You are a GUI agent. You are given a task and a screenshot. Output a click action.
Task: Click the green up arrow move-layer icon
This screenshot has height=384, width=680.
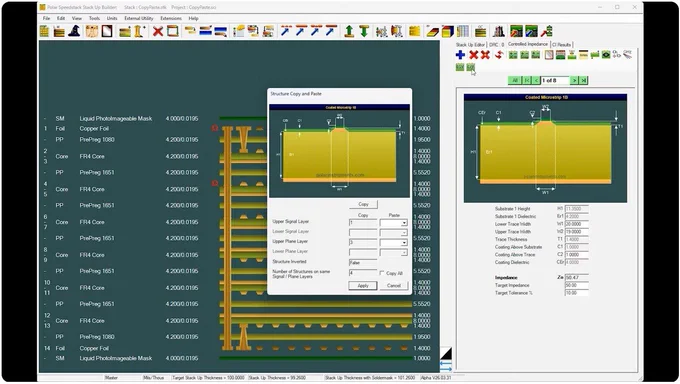click(x=349, y=31)
